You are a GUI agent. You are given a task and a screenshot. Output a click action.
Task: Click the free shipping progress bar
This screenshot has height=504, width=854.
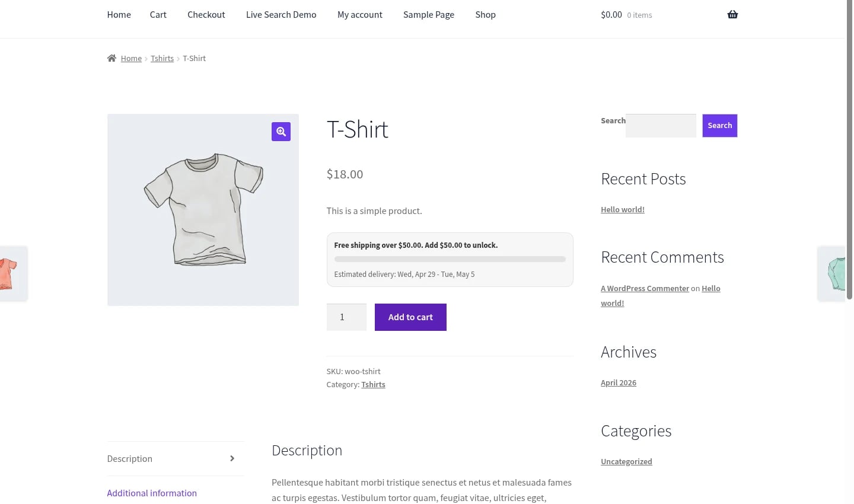[450, 259]
